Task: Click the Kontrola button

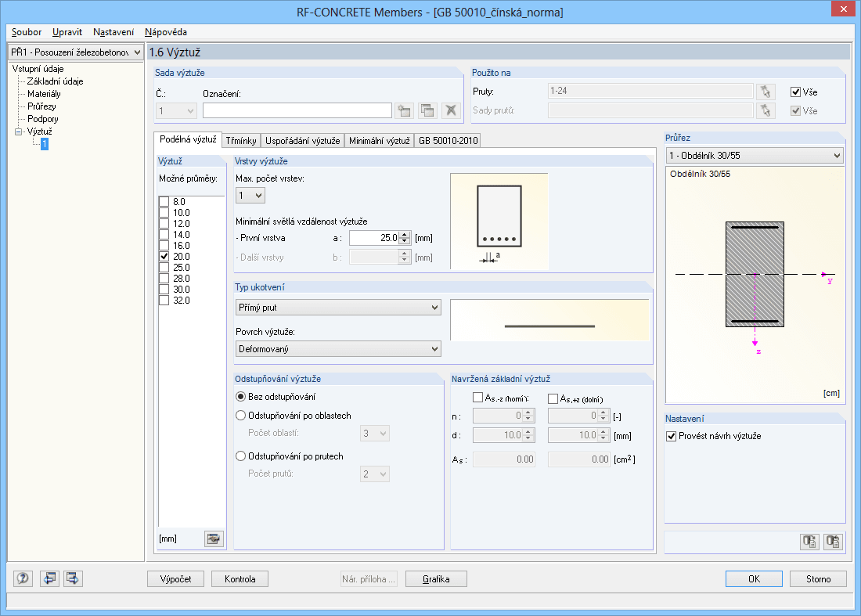Action: coord(240,578)
